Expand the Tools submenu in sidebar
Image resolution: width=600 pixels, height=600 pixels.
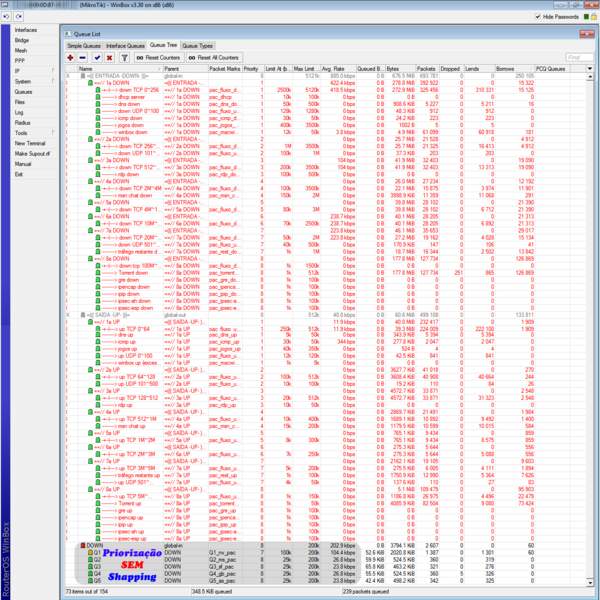tap(53, 133)
